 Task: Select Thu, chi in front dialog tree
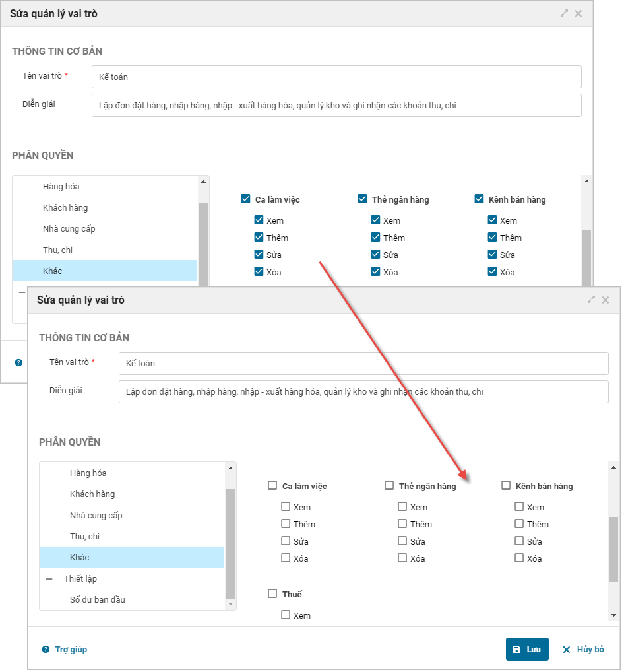tap(132, 536)
